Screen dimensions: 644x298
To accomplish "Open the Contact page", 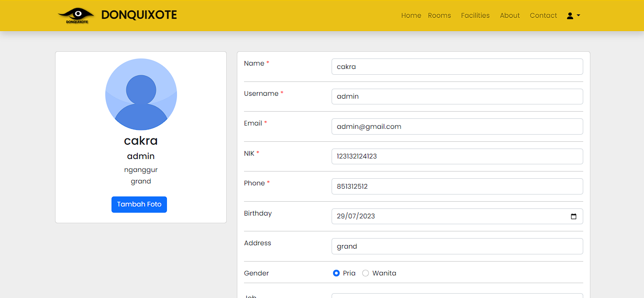I will click(543, 15).
